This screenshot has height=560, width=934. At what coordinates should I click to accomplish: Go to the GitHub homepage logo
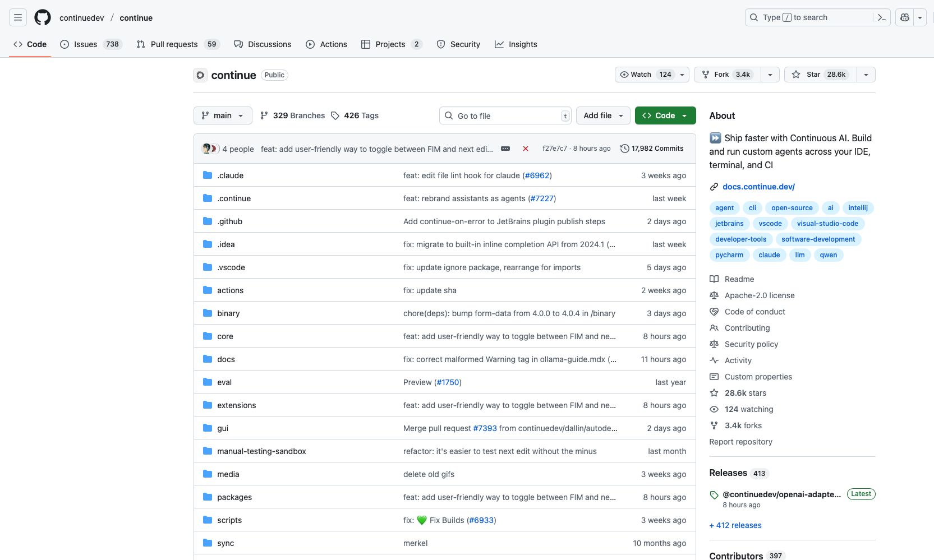pyautogui.click(x=43, y=17)
